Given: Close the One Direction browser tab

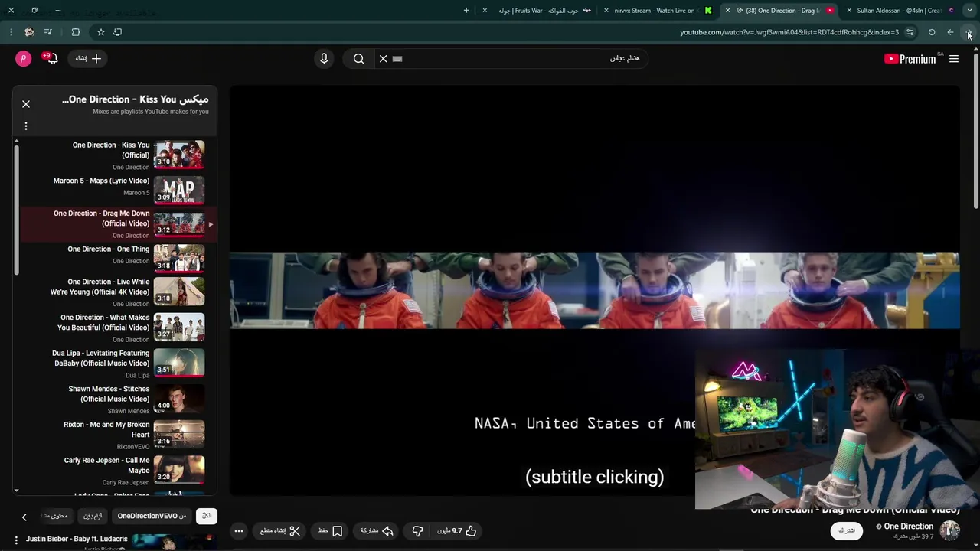Looking at the screenshot, I should (727, 11).
